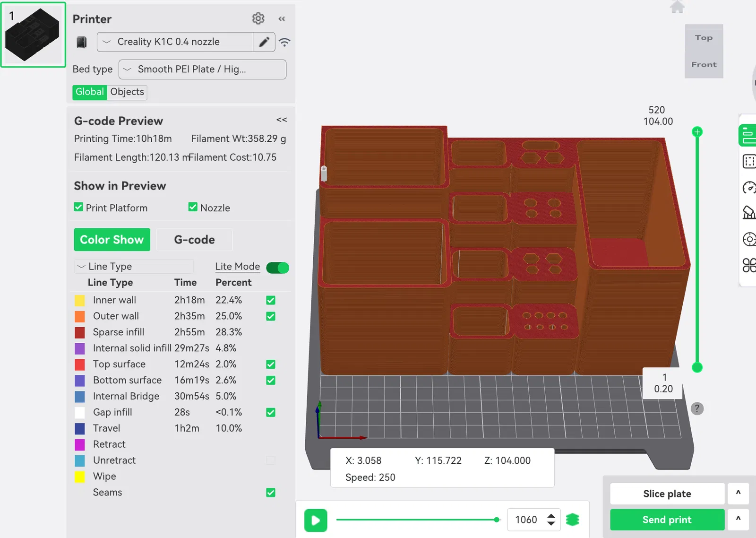The image size is (756, 538).
Task: Increase step value with up arrow
Action: [x=551, y=516]
